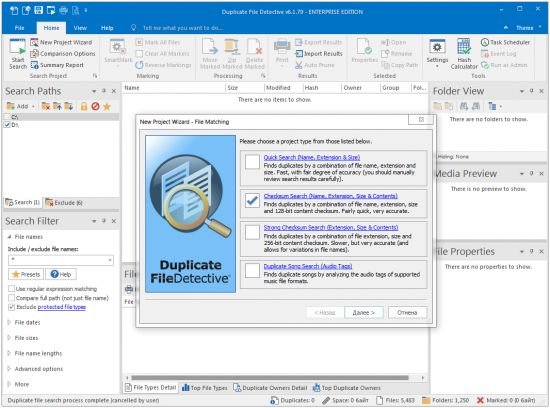Select the Strong Checksum Search checkbox

(x=252, y=232)
